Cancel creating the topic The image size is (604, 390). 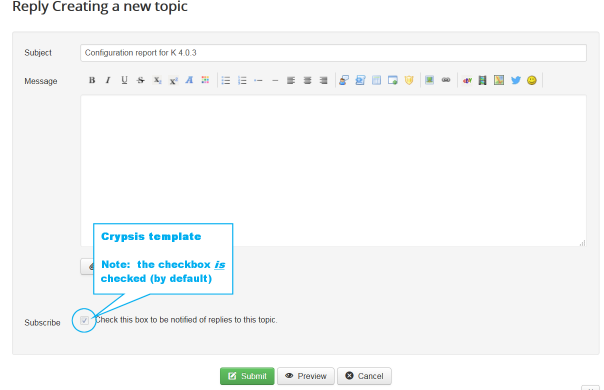coord(364,376)
